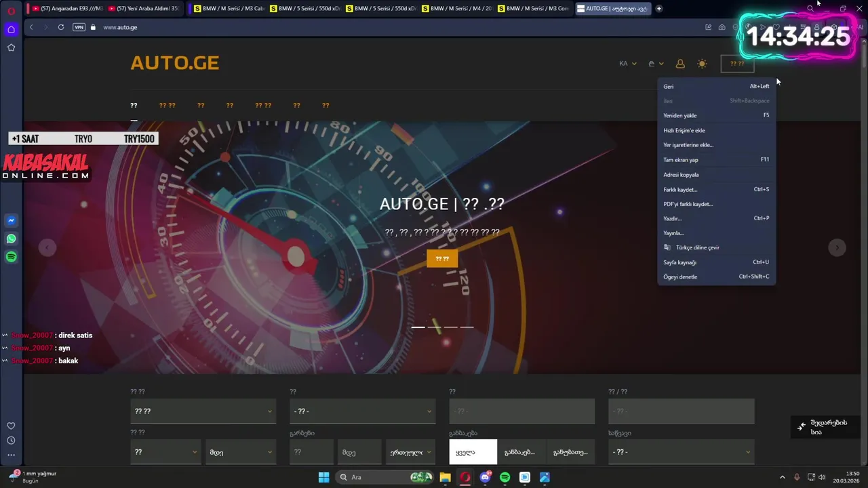
Task: Choose 'Tam ekran yap' menu entry
Action: tap(716, 160)
